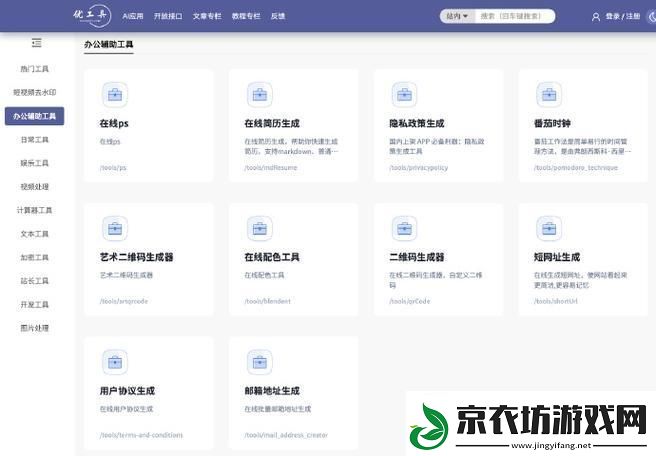
Task: Click the briefcase icon on 邮箱地址生成 card
Action: pyautogui.click(x=259, y=362)
